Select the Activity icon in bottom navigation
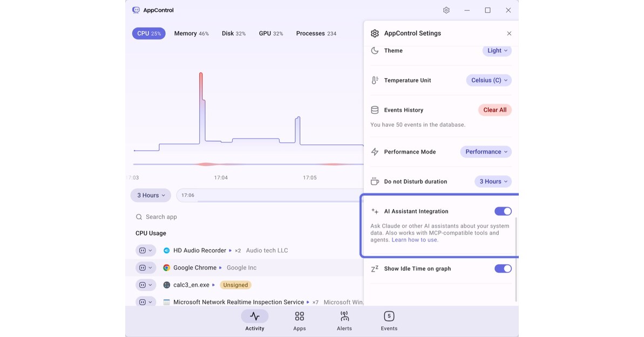The width and height of the screenshot is (644, 337). click(254, 317)
